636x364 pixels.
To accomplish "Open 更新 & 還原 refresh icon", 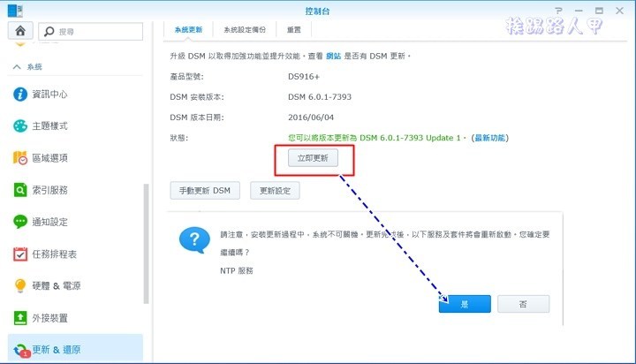I will click(21, 350).
